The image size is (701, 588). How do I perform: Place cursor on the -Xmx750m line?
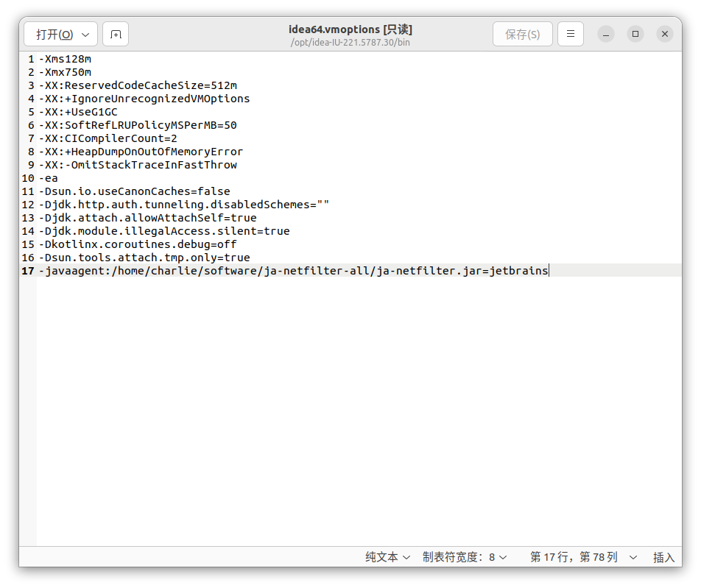[66, 72]
